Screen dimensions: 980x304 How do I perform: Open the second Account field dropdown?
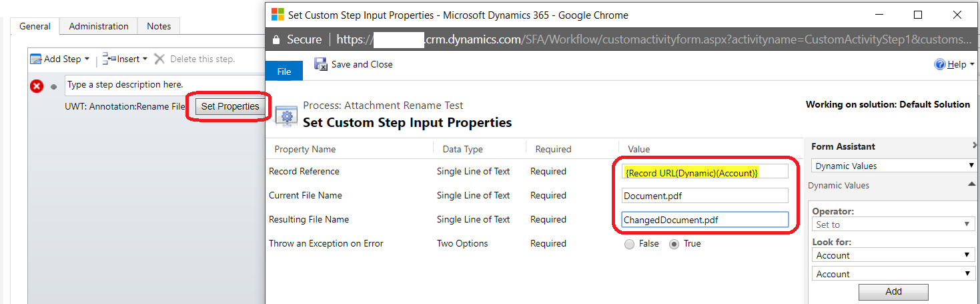coord(894,274)
